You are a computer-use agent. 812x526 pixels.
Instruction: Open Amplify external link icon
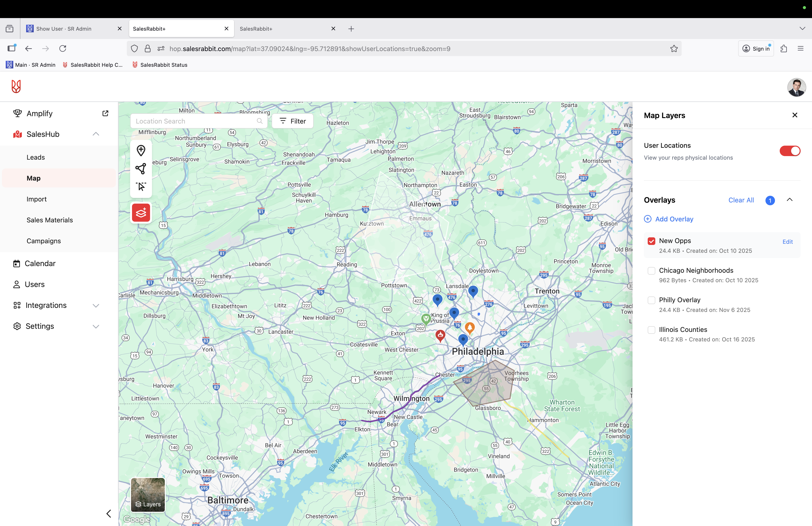pos(105,113)
